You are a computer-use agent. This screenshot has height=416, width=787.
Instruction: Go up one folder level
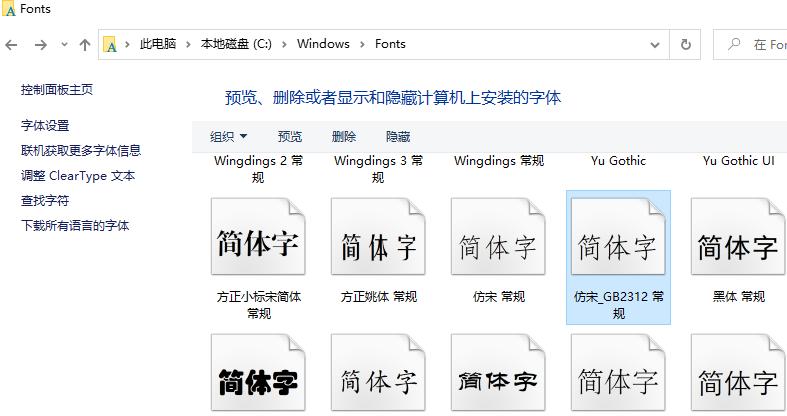tap(85, 45)
